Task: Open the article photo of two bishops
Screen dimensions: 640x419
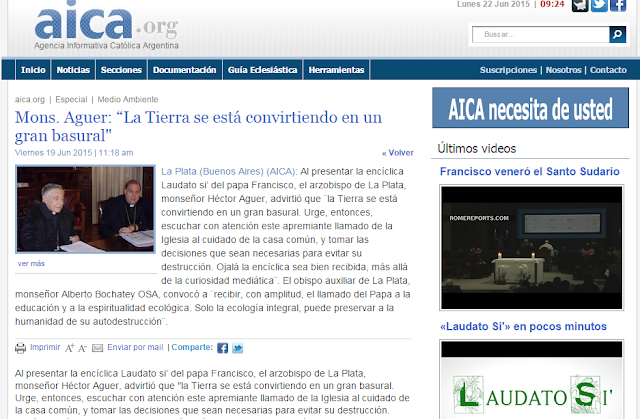Action: pyautogui.click(x=85, y=209)
